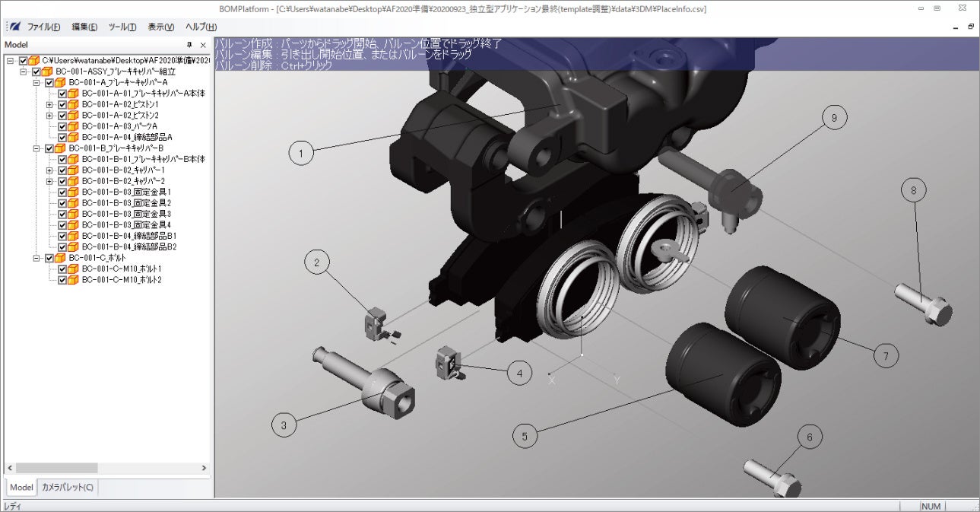The image size is (980, 512).
Task: Select the BC-001-C-M10_ボルト2 label
Action: pos(122,280)
